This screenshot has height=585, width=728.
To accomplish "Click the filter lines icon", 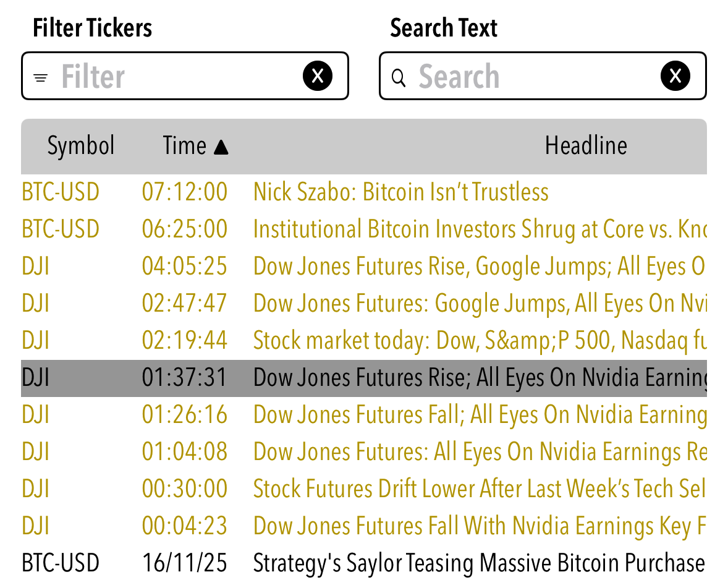I will tap(41, 78).
